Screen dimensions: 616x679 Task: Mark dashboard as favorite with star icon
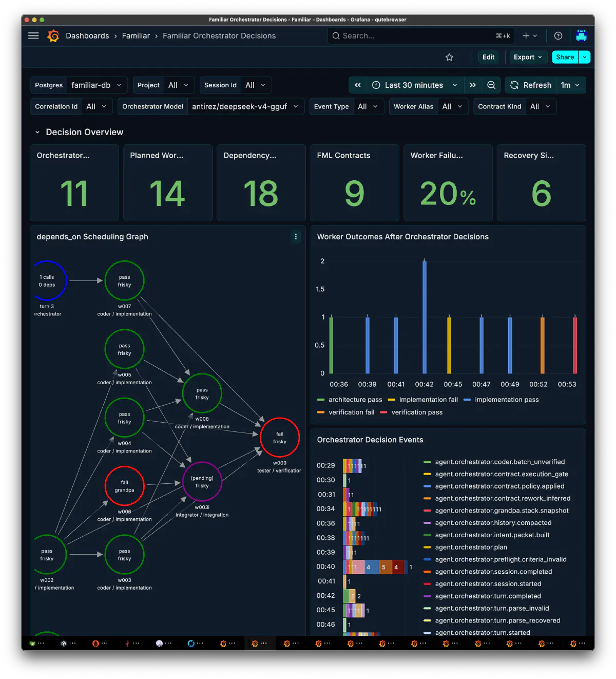[x=449, y=57]
